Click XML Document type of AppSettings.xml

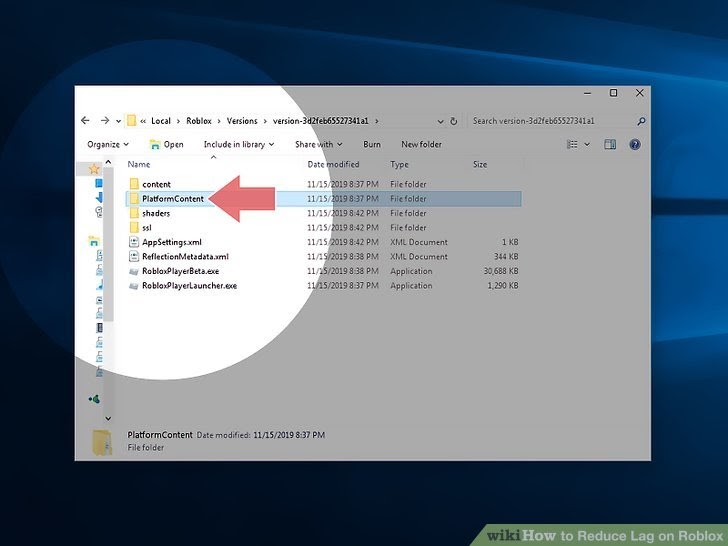pos(419,242)
